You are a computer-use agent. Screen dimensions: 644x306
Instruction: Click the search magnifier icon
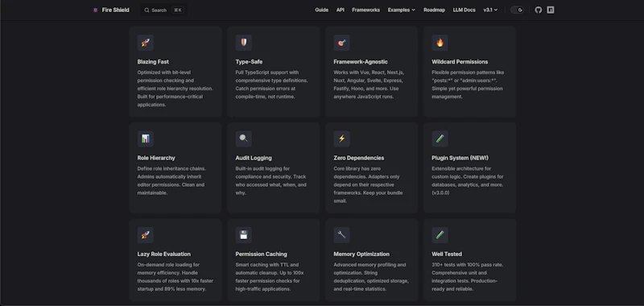(x=147, y=10)
